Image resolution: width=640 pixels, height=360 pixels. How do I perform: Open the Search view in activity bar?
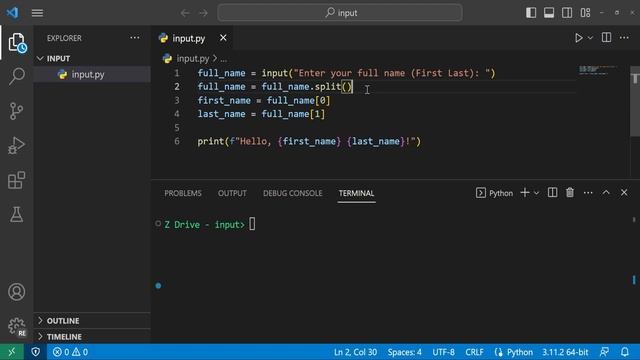[x=17, y=76]
